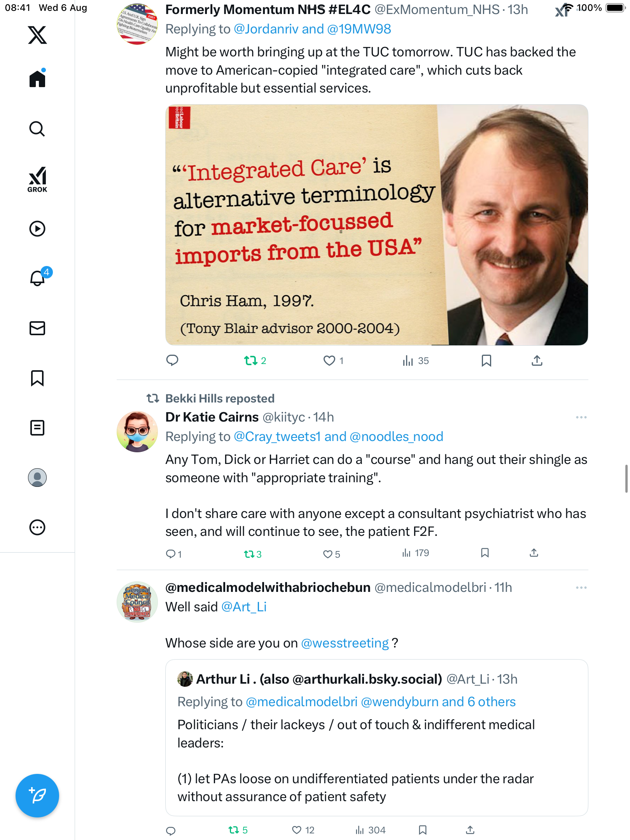The image size is (630, 840).
Task: Go to Home tab in sidebar
Action: 37,79
